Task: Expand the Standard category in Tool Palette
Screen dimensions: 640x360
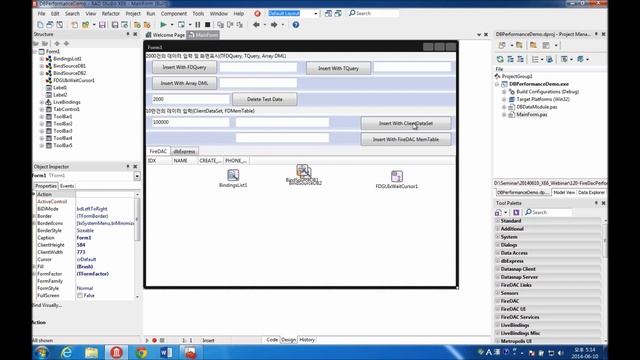Action: click(498, 221)
